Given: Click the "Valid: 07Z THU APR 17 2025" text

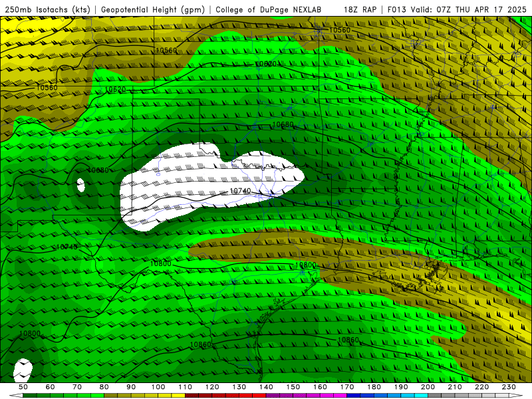Looking at the screenshot, I should tap(469, 9).
